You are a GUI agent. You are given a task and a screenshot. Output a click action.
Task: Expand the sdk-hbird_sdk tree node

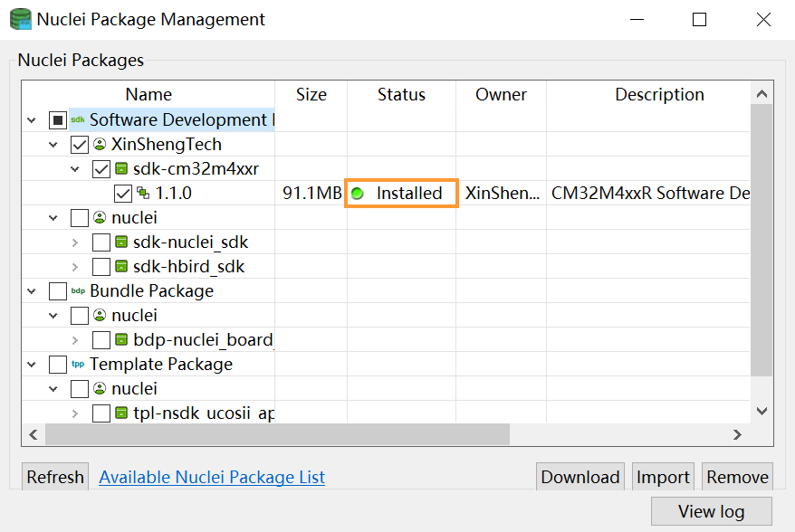click(75, 267)
